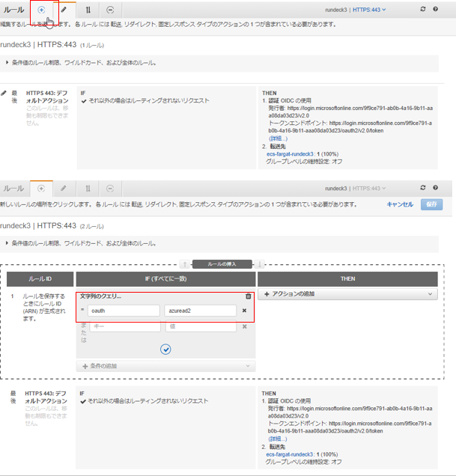
Task: Delete the query string condition with the trash icon
Action: pyautogui.click(x=248, y=296)
